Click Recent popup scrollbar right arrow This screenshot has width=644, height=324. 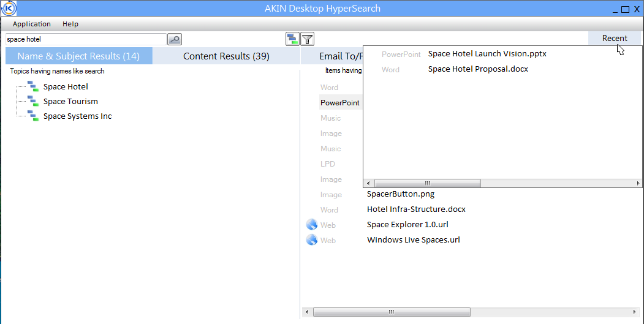click(638, 183)
